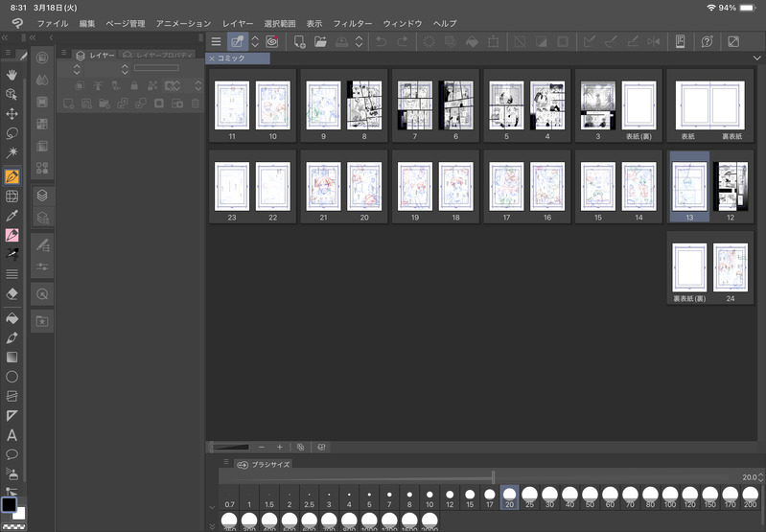This screenshot has width=766, height=532.
Task: Open the main hamburger menu in command bar
Action: point(216,42)
